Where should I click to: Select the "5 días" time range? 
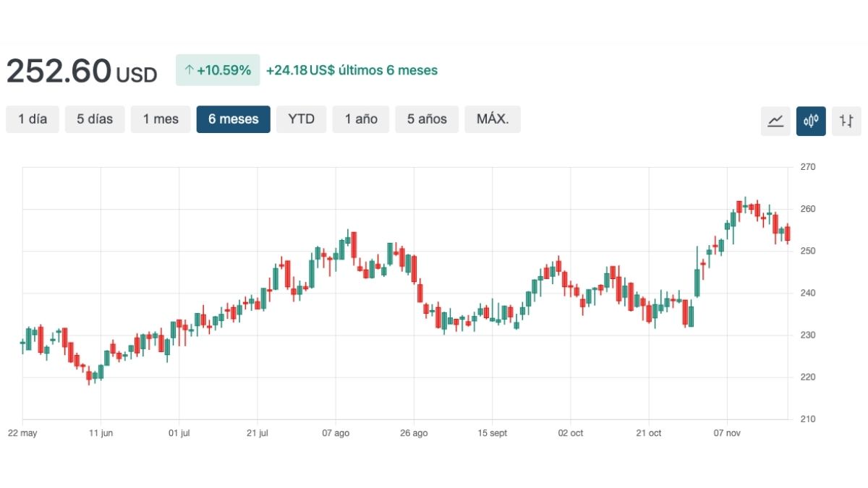(94, 119)
